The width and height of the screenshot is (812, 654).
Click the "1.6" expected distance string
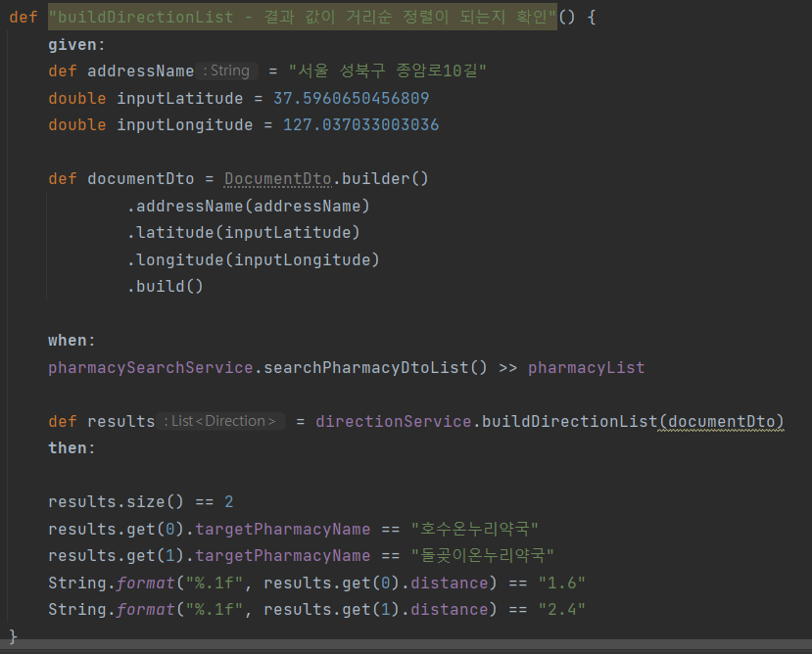pyautogui.click(x=562, y=584)
